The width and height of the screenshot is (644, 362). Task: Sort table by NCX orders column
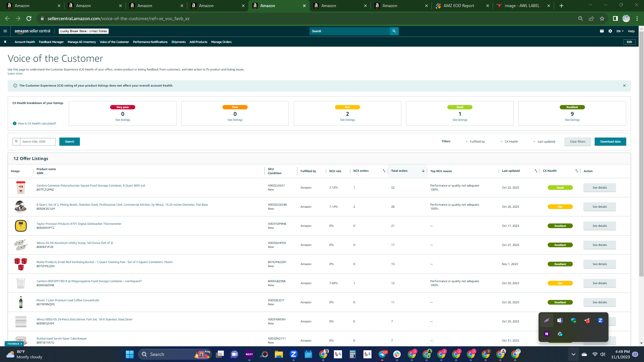click(384, 171)
